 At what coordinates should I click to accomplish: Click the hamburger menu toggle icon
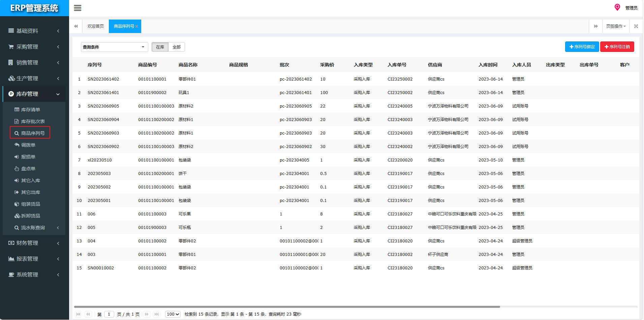click(x=78, y=8)
